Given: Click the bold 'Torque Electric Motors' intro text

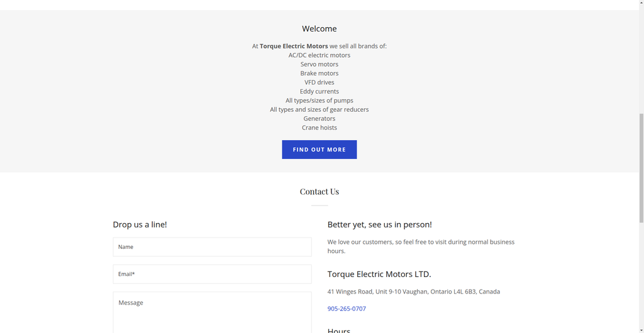Looking at the screenshot, I should 294,46.
